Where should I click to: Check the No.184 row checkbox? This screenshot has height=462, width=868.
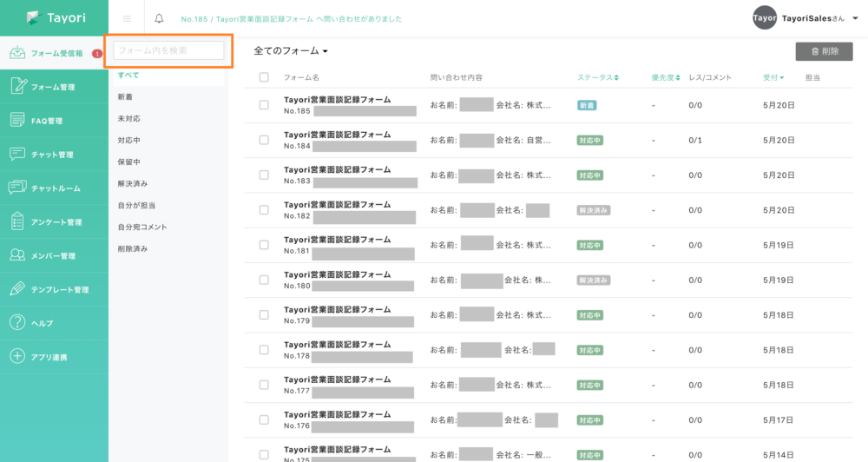pos(264,140)
